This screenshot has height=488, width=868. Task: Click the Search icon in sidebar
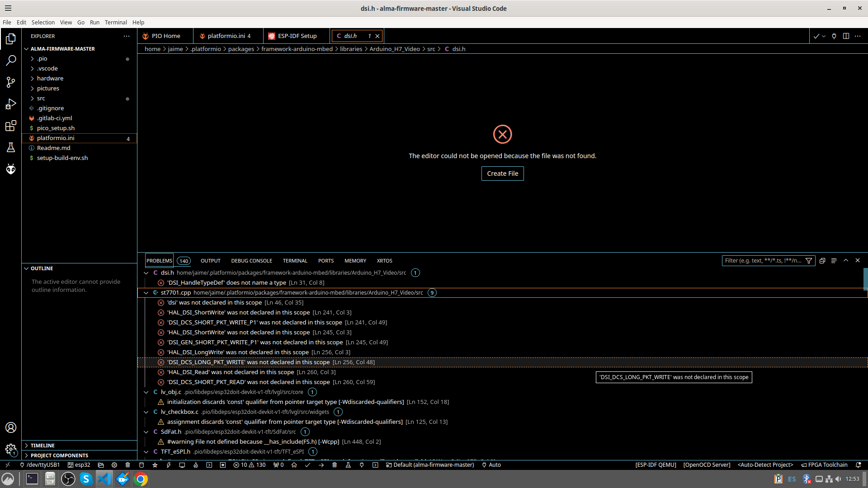coord(11,59)
